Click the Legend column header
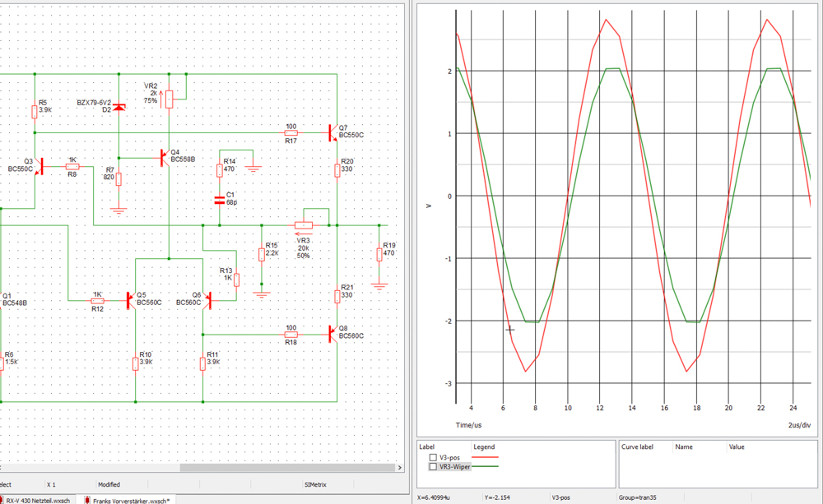Screen dimensions: 823x504 (x=484, y=446)
